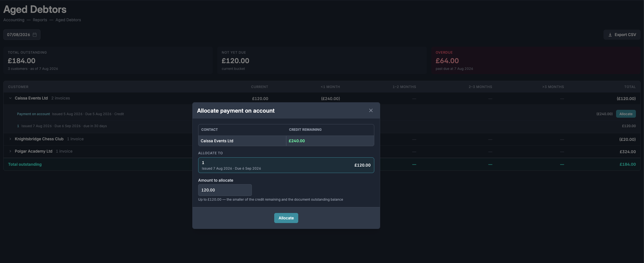Screen dimensions: 644x263
Task: Click the £120.00 amount on the invoice option
Action: (x=362, y=165)
